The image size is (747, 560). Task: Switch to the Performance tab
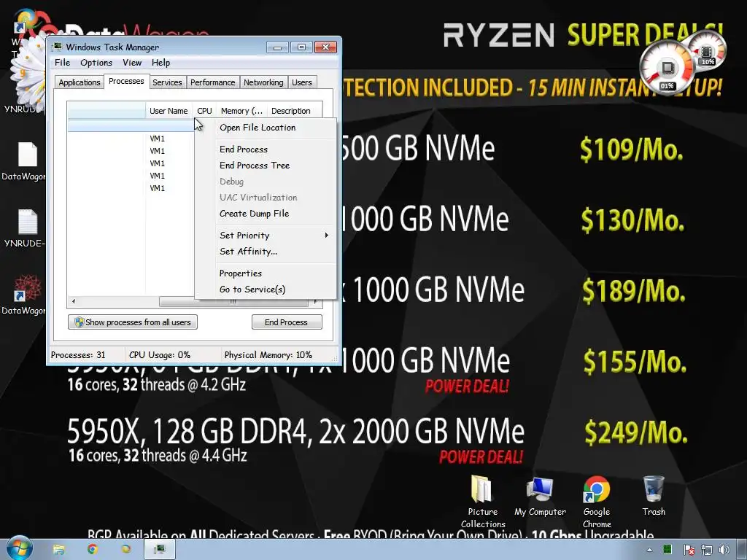click(212, 82)
